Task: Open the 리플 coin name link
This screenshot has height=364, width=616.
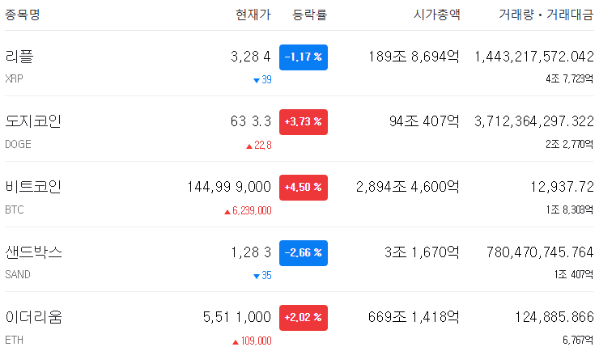Action: pyautogui.click(x=19, y=57)
